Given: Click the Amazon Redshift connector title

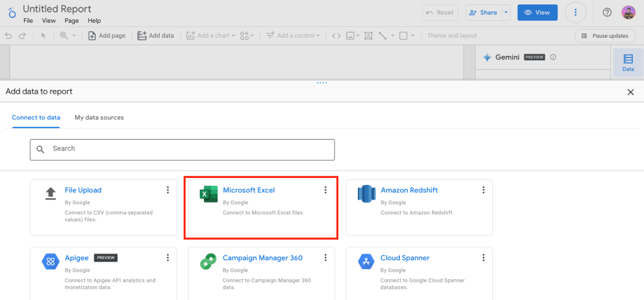Looking at the screenshot, I should click(x=409, y=191).
